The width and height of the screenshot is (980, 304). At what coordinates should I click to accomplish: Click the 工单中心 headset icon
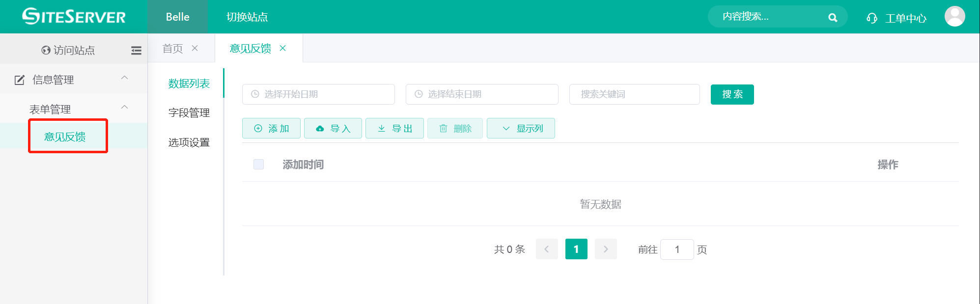872,18
